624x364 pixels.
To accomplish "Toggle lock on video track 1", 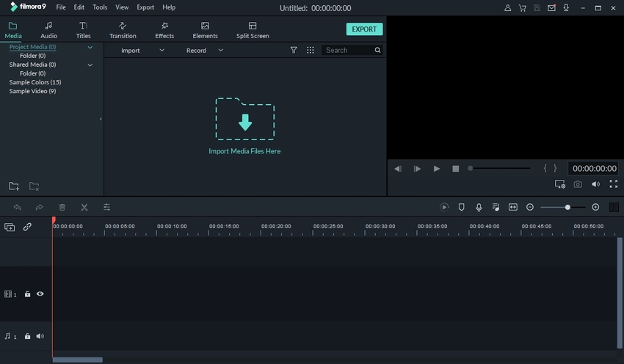I will click(27, 294).
